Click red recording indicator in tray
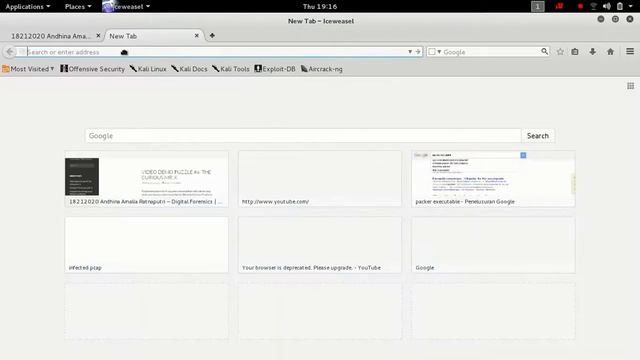Viewport: 640px width, 360px height. pyautogui.click(x=580, y=7)
